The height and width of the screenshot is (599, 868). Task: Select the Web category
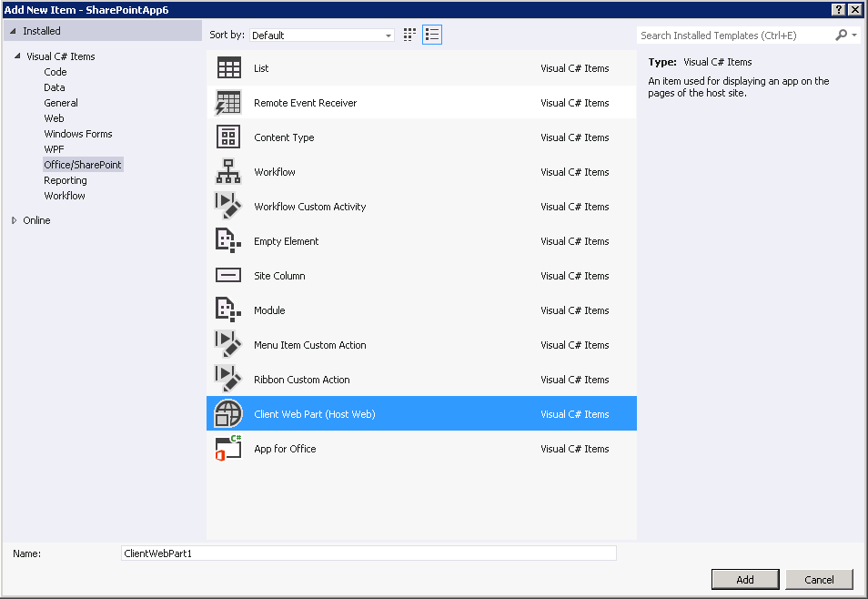click(54, 118)
